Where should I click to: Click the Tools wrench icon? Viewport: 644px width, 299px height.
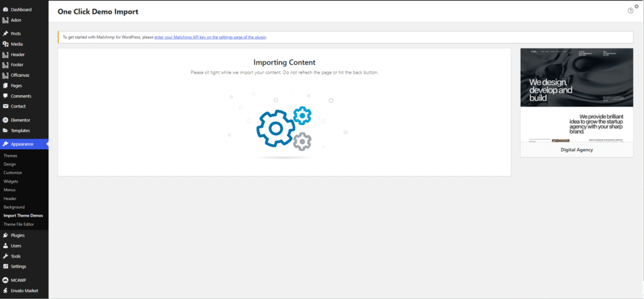click(x=5, y=256)
